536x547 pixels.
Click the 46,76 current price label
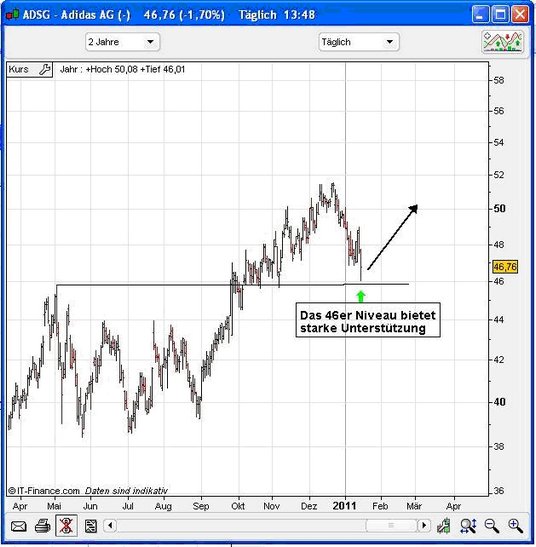pos(505,267)
